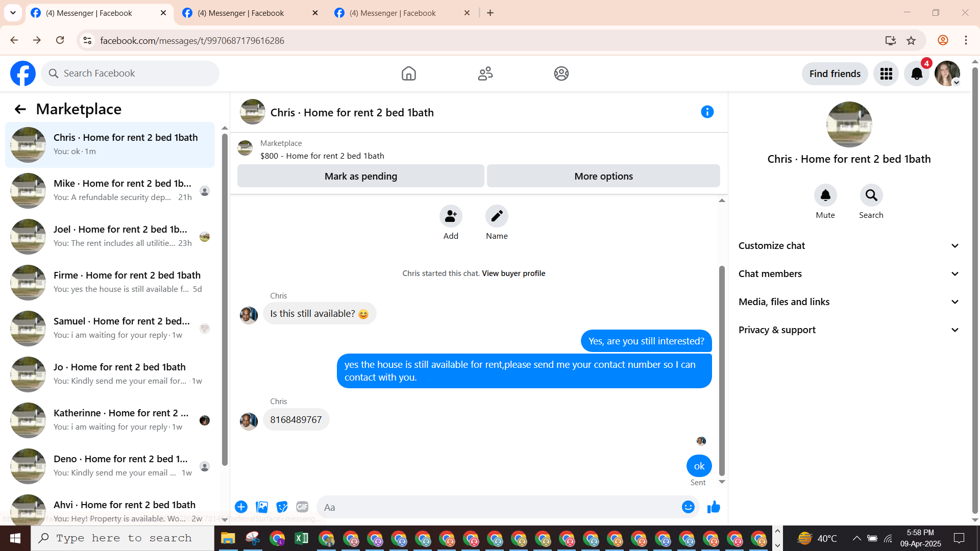Click the chat listing thumbnail in right panel
The width and height of the screenshot is (980, 551).
coord(849,124)
